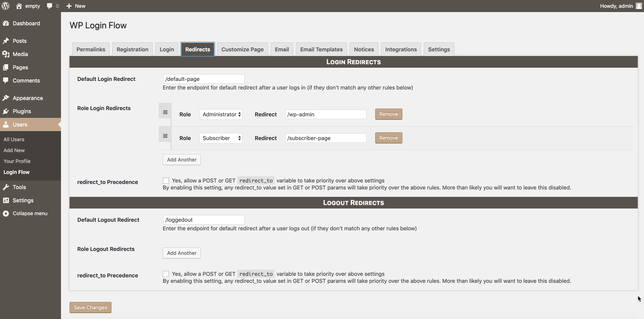This screenshot has width=644, height=319.
Task: Open comments bubble in admin bar
Action: pyautogui.click(x=49, y=6)
